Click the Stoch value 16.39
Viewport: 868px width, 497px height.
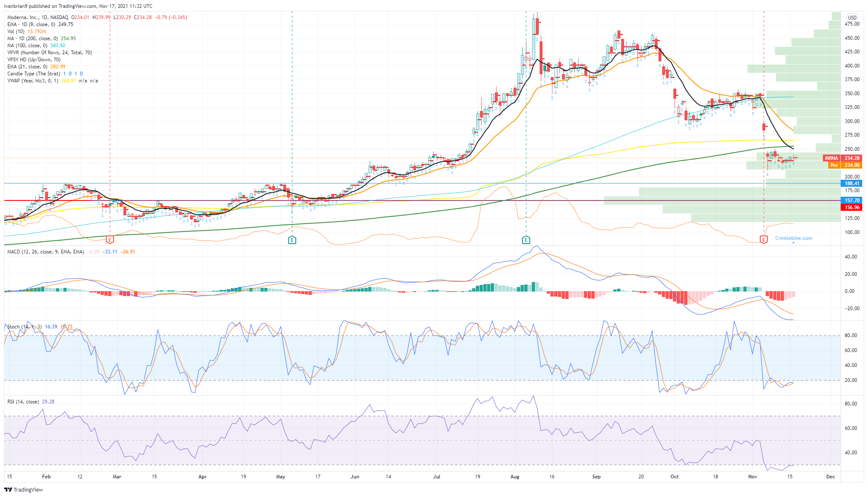click(x=51, y=327)
